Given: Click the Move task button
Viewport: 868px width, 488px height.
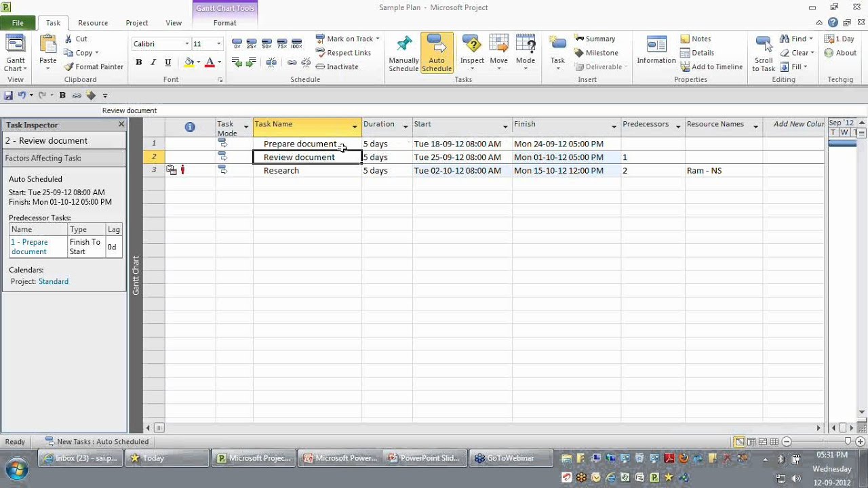Looking at the screenshot, I should pyautogui.click(x=498, y=50).
